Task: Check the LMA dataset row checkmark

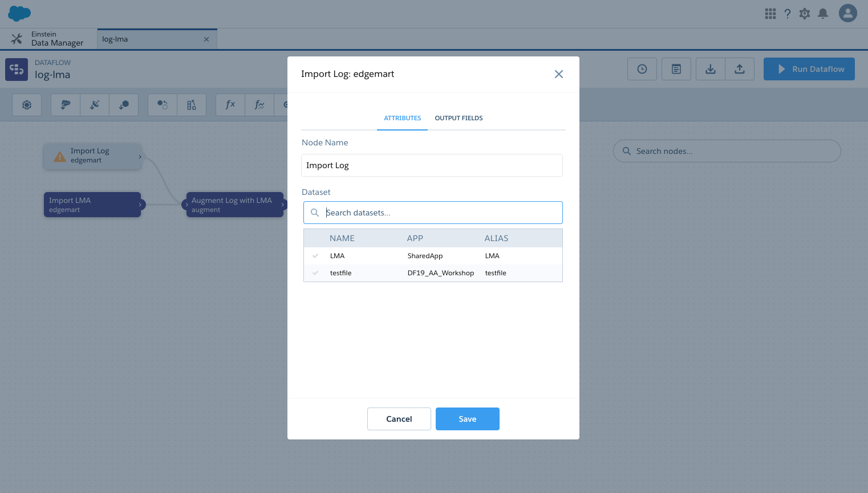Action: (315, 256)
